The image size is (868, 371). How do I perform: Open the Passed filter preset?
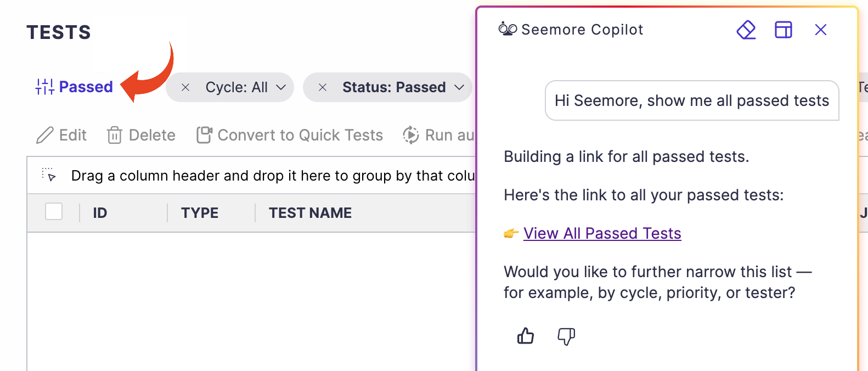coord(86,87)
